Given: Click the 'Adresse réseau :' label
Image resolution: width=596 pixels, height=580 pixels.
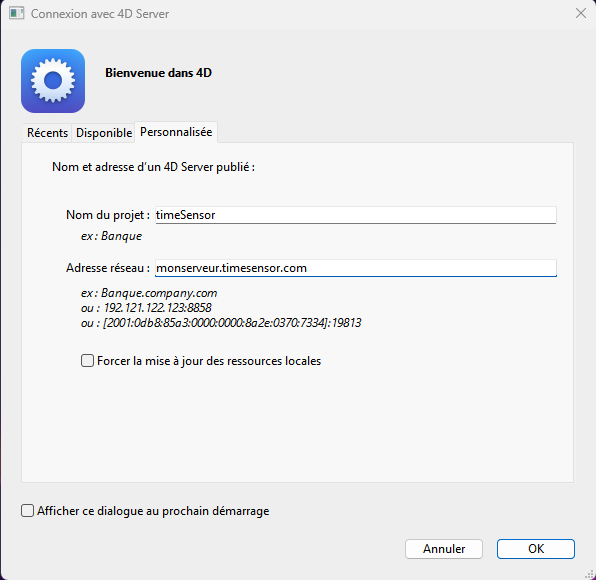Looking at the screenshot, I should [108, 268].
